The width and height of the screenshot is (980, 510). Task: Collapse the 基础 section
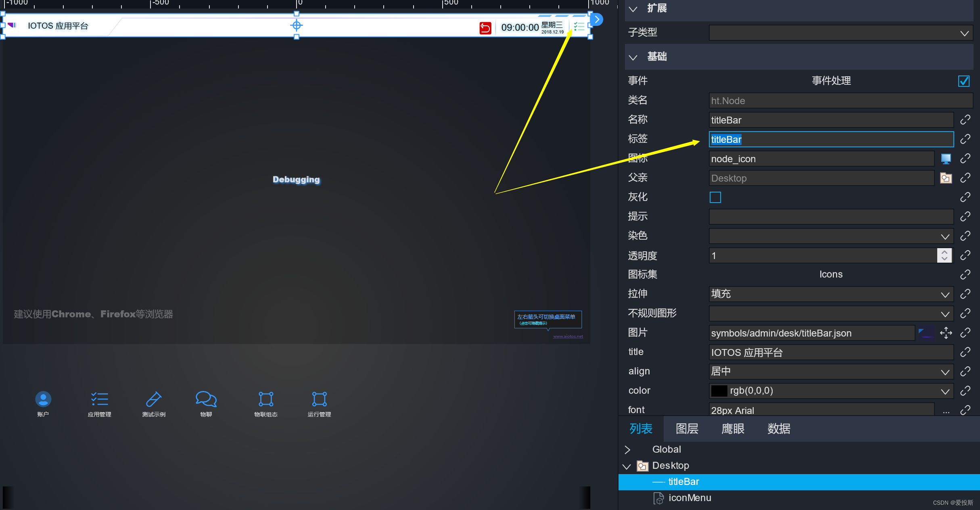(633, 57)
